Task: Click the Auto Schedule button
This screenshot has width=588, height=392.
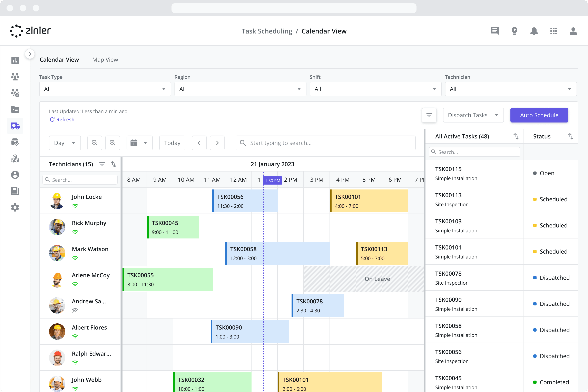Action: pos(539,115)
